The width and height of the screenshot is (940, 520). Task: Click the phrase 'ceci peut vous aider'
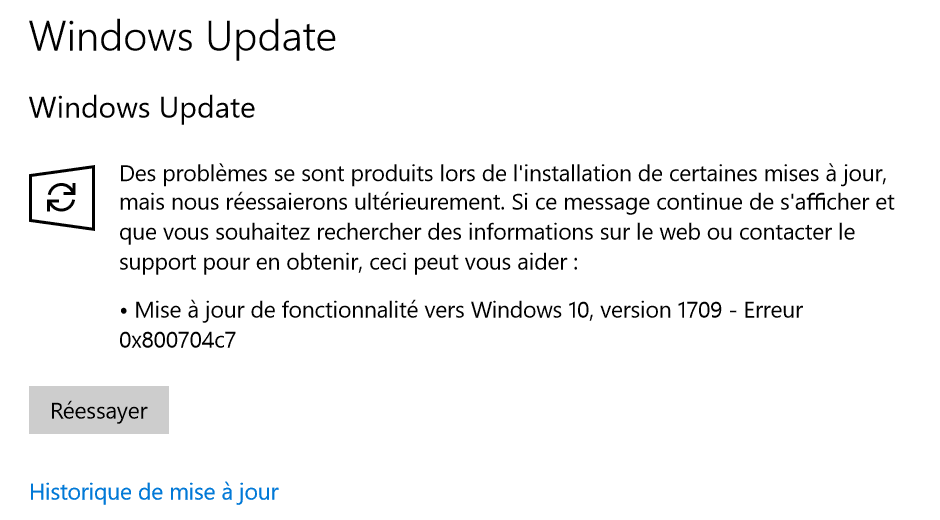click(468, 263)
